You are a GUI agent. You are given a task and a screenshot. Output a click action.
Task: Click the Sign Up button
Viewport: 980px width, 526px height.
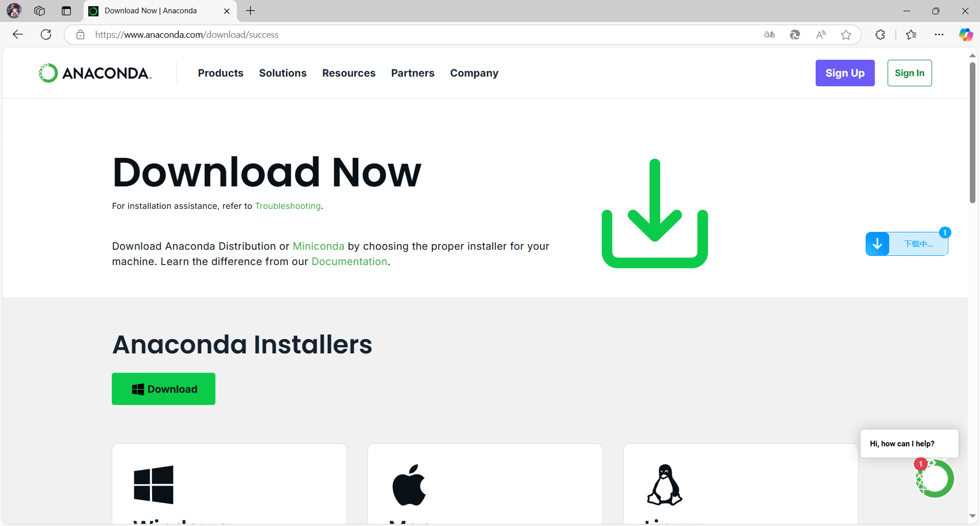845,73
